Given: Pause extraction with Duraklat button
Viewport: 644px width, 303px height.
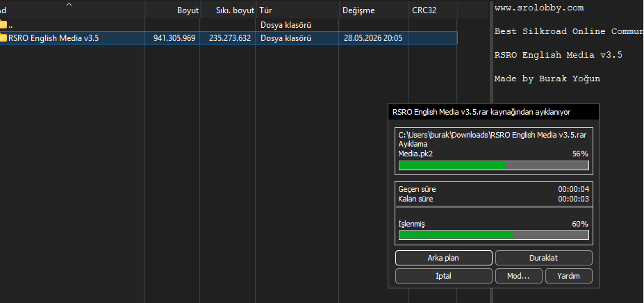Looking at the screenshot, I should (544, 258).
